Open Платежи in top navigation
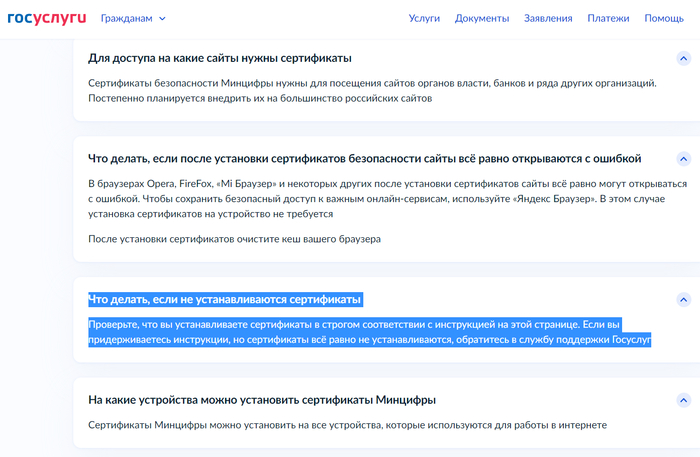The width and height of the screenshot is (700, 457). pos(608,18)
